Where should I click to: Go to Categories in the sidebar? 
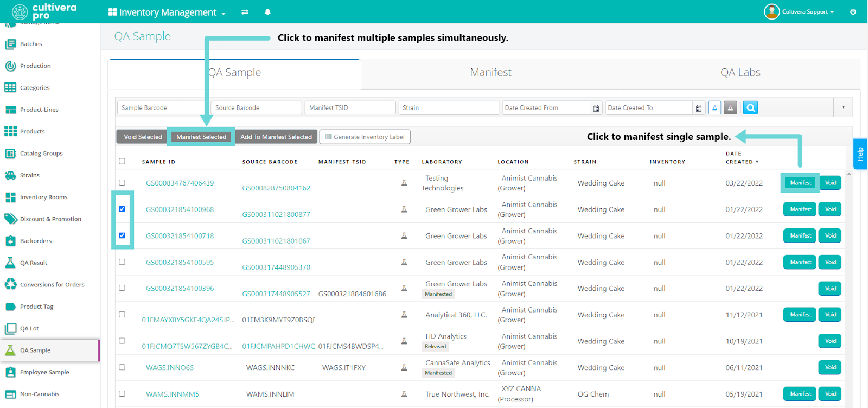(x=35, y=87)
